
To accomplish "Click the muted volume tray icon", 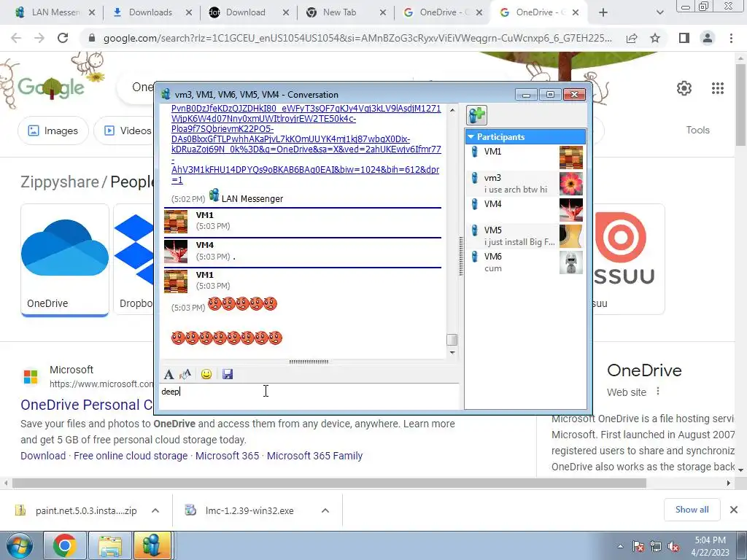I will pos(673,547).
